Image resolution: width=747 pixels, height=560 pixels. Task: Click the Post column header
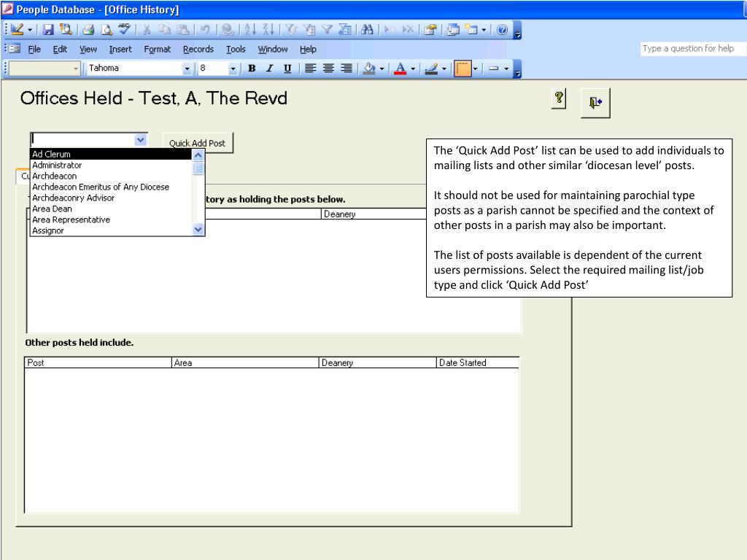pyautogui.click(x=98, y=363)
